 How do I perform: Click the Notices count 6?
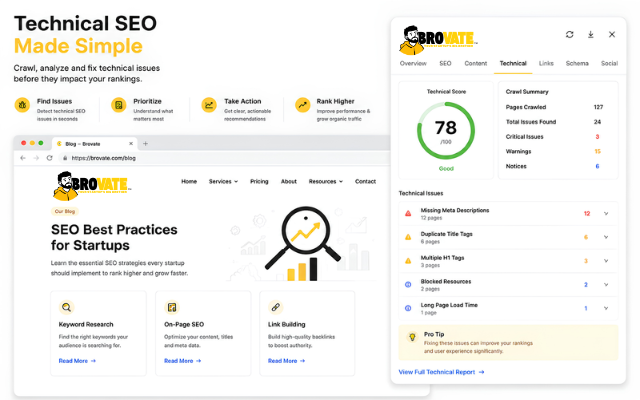[x=597, y=166]
